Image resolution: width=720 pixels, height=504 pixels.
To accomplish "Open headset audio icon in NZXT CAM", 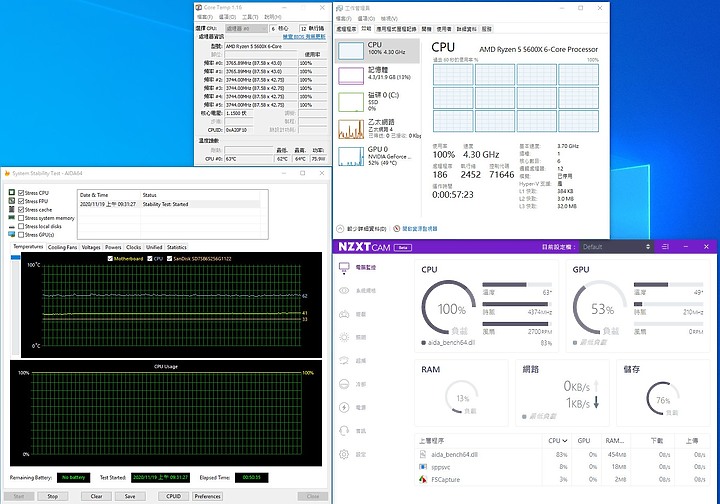I will [x=344, y=431].
